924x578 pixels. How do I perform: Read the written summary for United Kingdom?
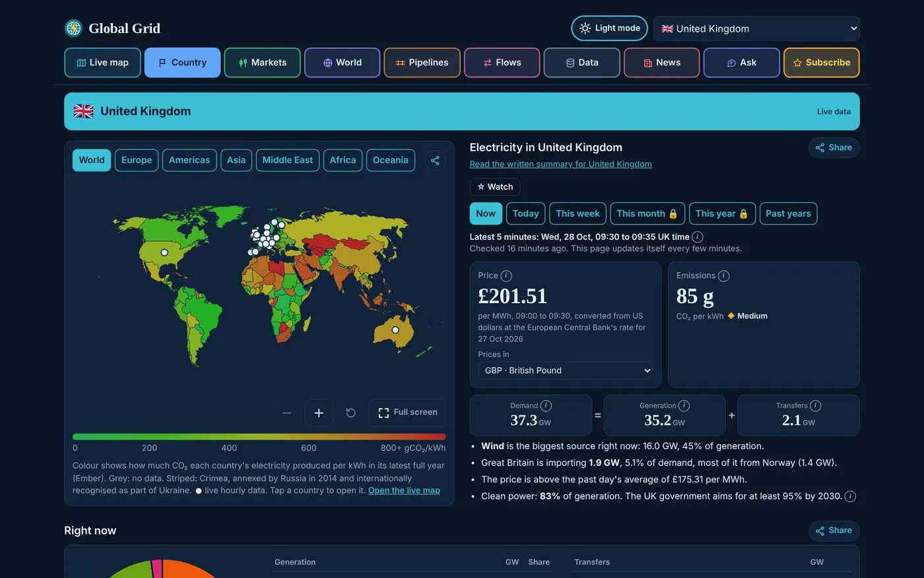pyautogui.click(x=560, y=164)
